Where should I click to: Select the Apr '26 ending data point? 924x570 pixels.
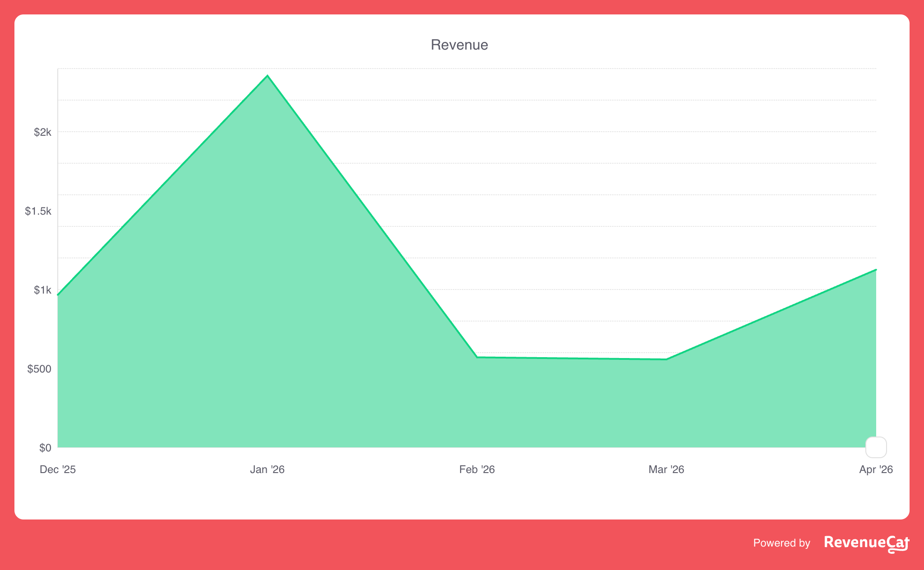point(876,270)
